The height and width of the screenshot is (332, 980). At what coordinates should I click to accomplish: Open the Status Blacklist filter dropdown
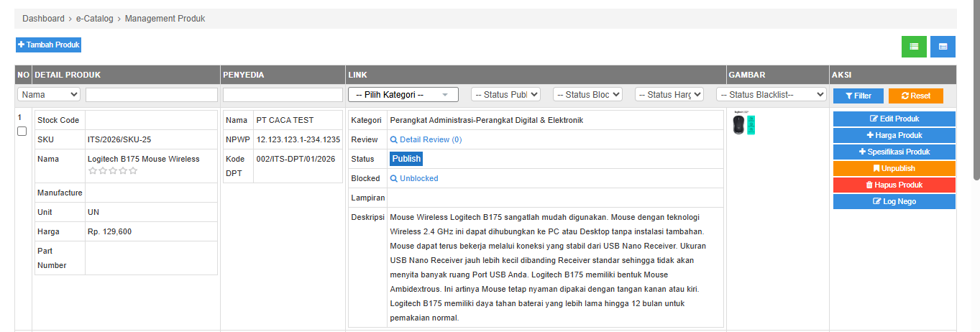click(771, 95)
